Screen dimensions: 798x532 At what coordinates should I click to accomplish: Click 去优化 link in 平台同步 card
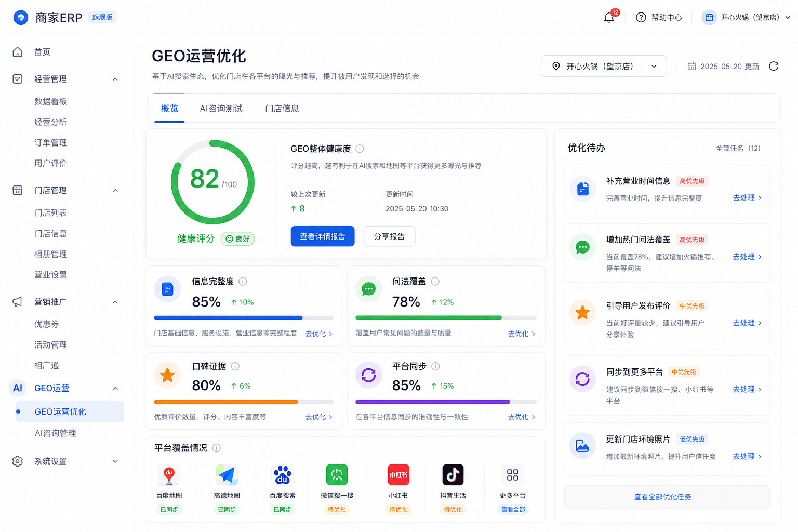point(522,417)
